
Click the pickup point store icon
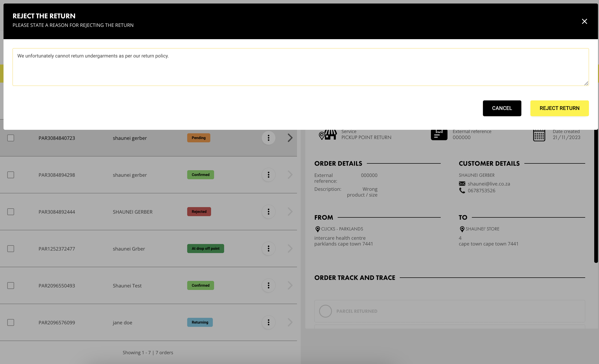(328, 135)
